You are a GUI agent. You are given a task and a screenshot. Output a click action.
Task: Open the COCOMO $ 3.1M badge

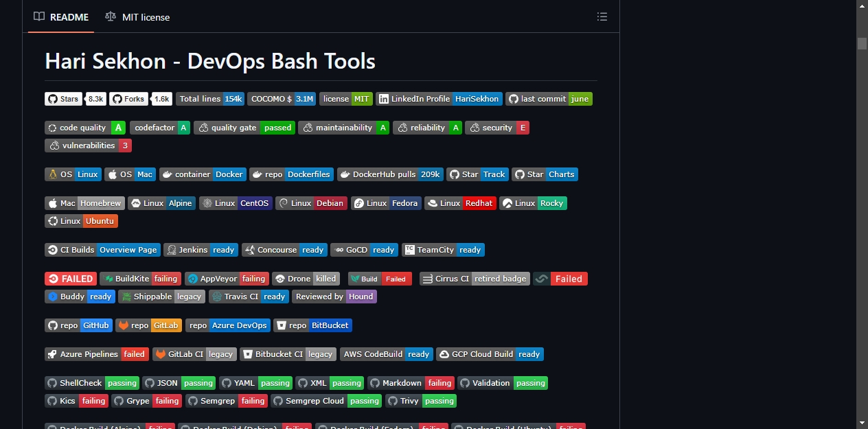[x=282, y=99]
